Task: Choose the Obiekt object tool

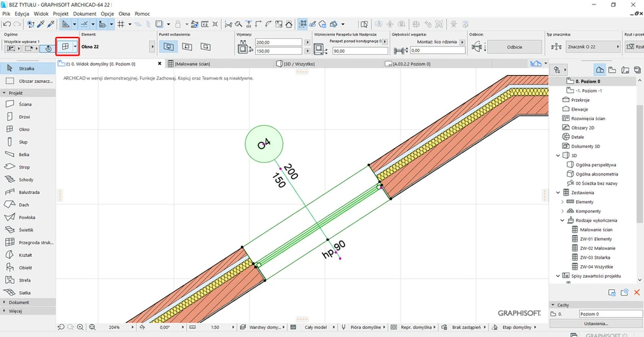Action: (28, 268)
